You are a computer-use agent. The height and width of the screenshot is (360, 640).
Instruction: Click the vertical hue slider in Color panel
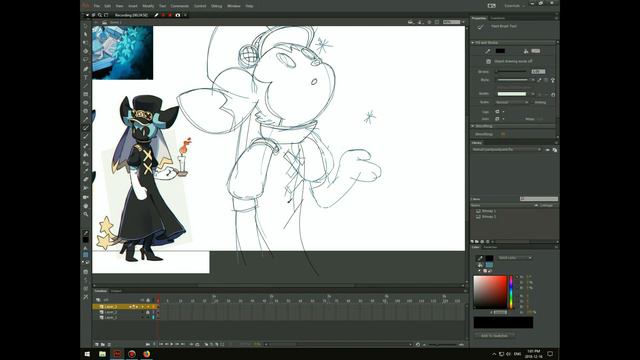click(x=511, y=292)
